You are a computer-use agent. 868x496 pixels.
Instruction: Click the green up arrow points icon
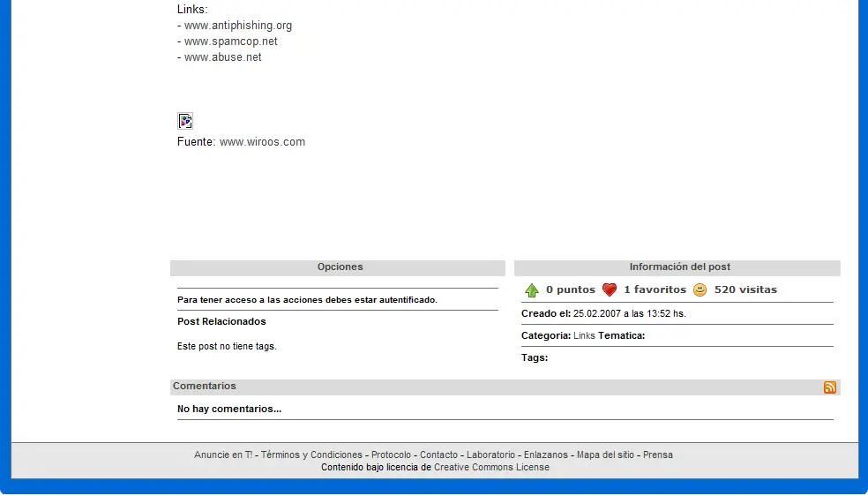[x=531, y=290]
